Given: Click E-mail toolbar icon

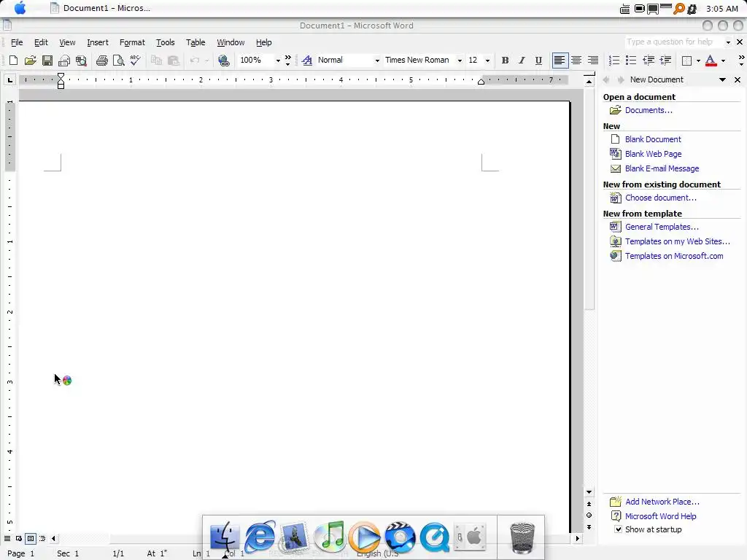Looking at the screenshot, I should coord(64,61).
